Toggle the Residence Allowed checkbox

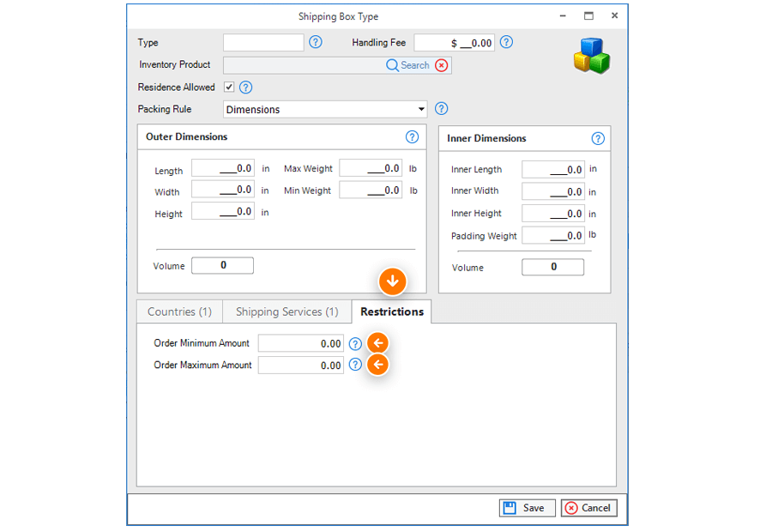229,88
